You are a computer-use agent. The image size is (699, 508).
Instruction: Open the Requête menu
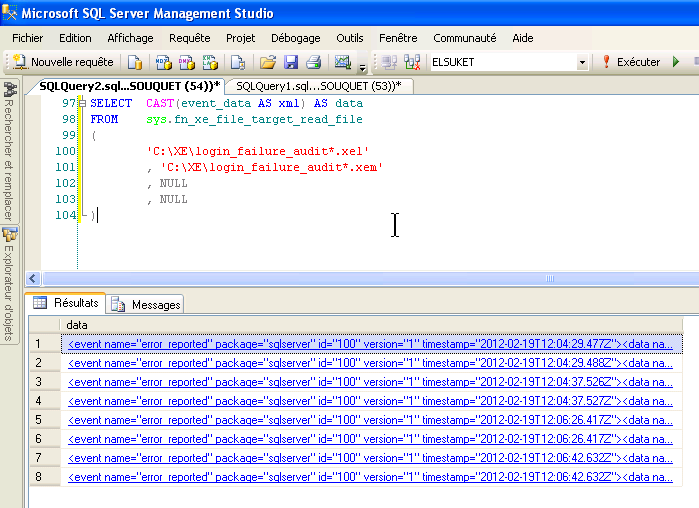click(x=189, y=37)
